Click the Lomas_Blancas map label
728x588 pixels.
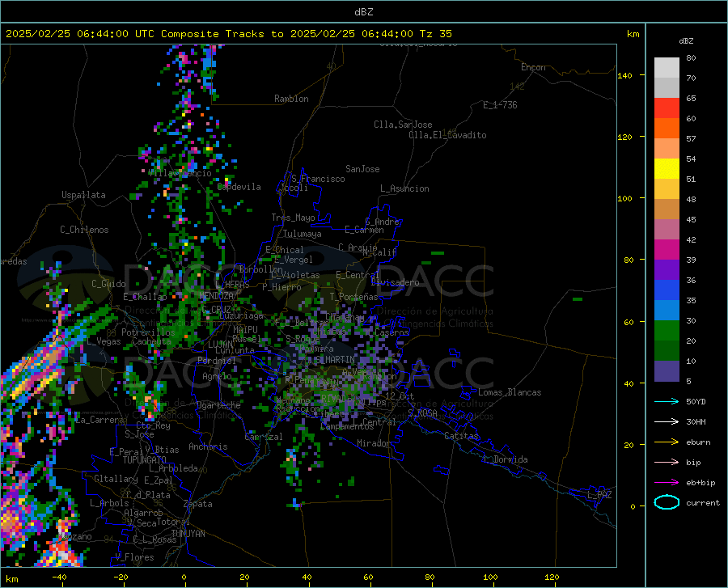(510, 392)
